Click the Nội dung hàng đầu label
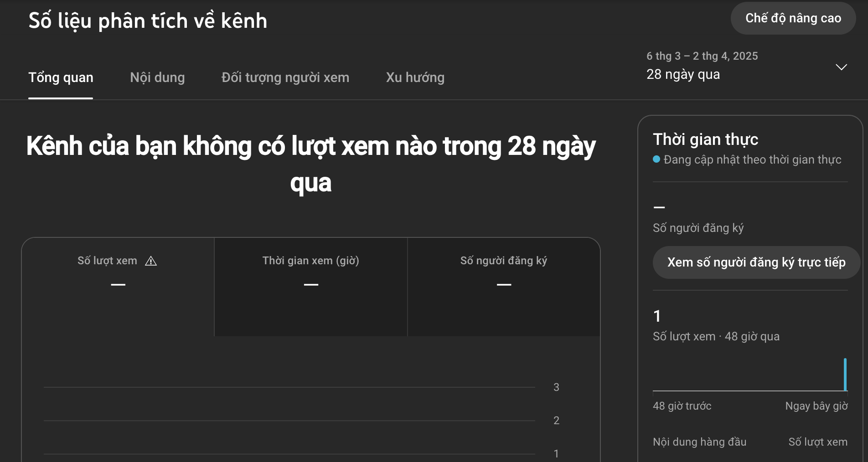 [700, 441]
